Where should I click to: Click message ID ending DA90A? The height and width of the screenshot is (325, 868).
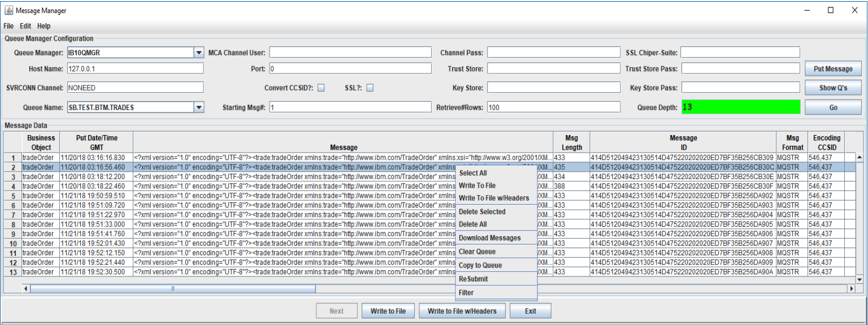coord(683,272)
